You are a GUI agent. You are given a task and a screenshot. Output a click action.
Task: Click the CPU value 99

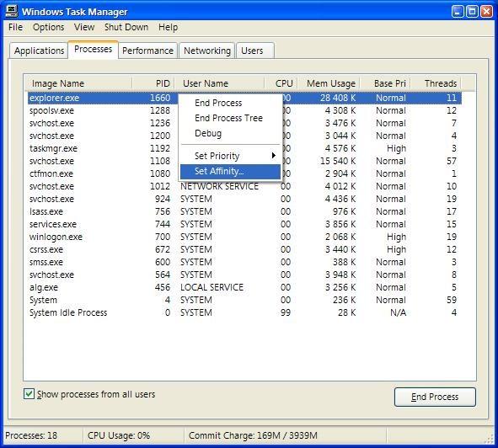286,312
